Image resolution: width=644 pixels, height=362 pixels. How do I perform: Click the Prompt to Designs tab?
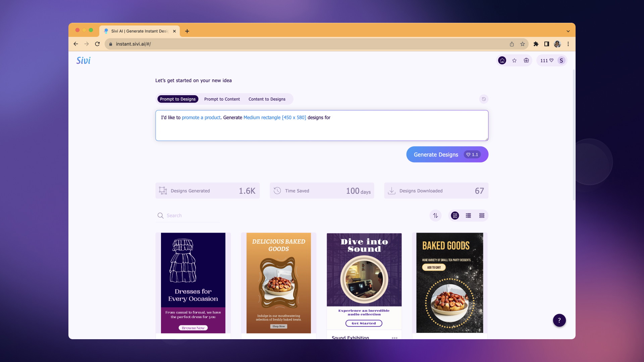click(178, 99)
